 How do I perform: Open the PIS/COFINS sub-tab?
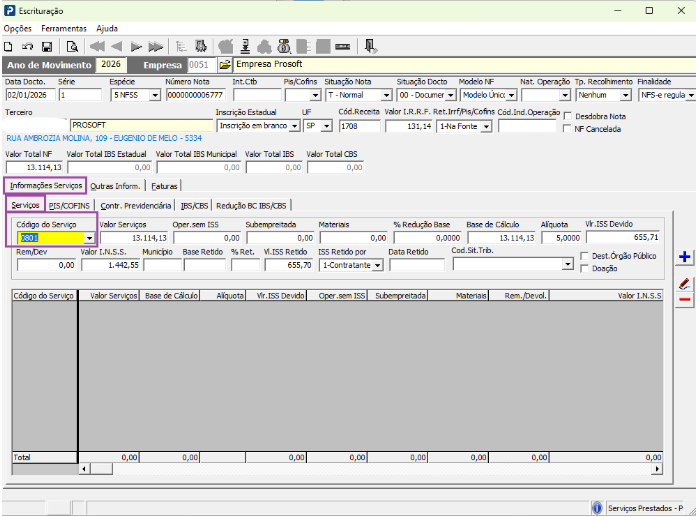(x=69, y=205)
